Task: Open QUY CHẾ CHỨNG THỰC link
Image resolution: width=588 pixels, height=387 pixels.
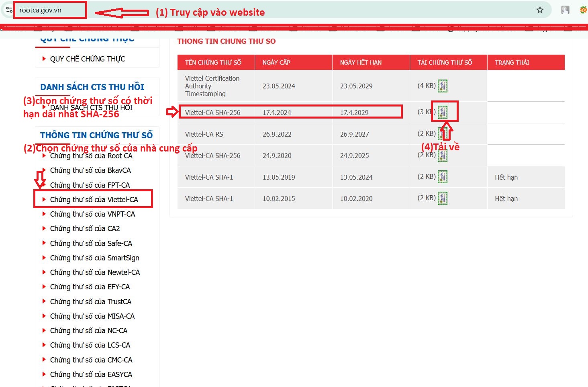Action: point(88,59)
